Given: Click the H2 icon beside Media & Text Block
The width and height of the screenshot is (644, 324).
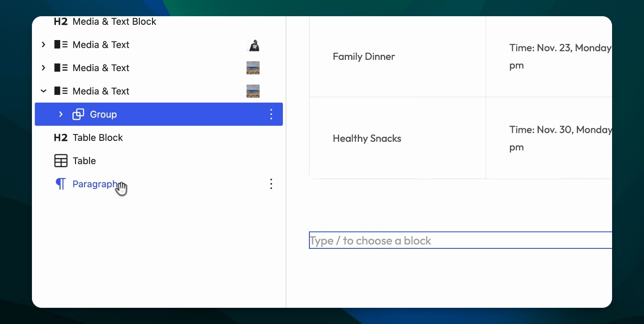Looking at the screenshot, I should point(61,22).
